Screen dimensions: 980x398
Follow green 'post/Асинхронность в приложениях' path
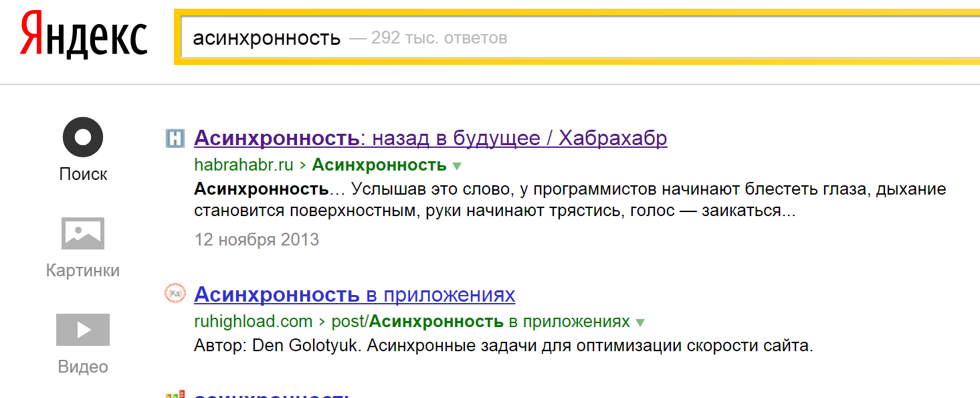[x=481, y=322]
